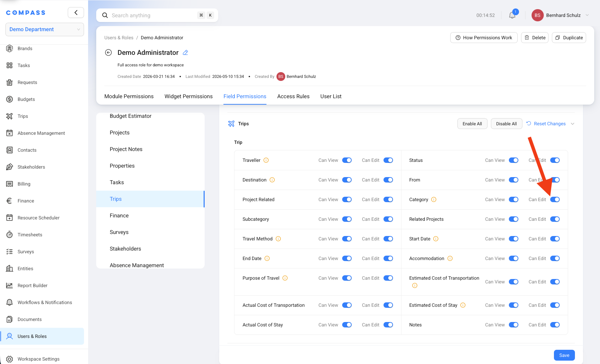
Task: Open Brands in the sidebar
Action: point(25,48)
